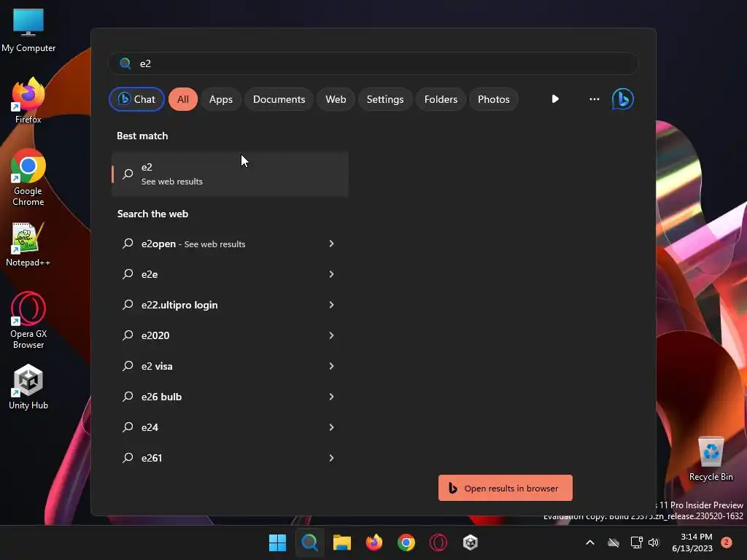Select the e2e web suggestion text
The width and height of the screenshot is (747, 560).
click(150, 274)
